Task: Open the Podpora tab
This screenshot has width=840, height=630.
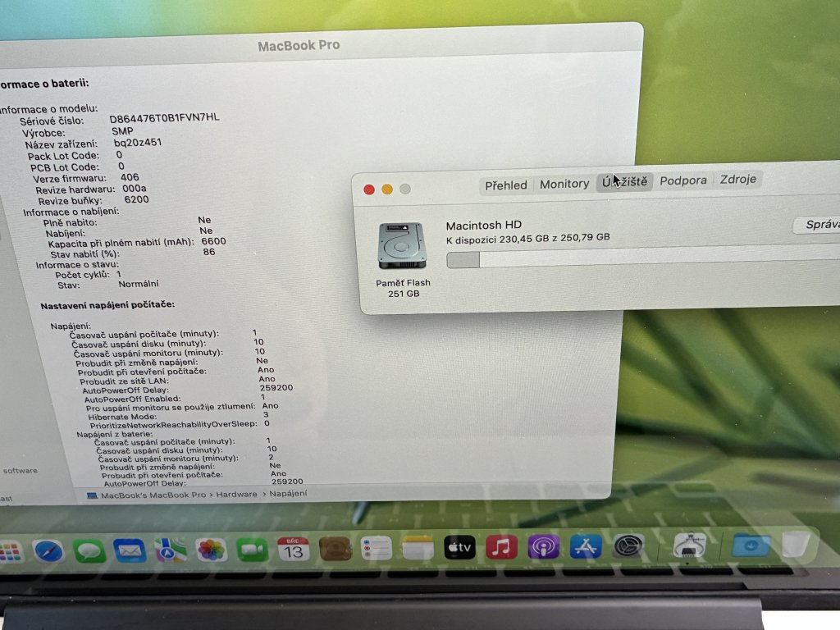Action: pos(683,180)
